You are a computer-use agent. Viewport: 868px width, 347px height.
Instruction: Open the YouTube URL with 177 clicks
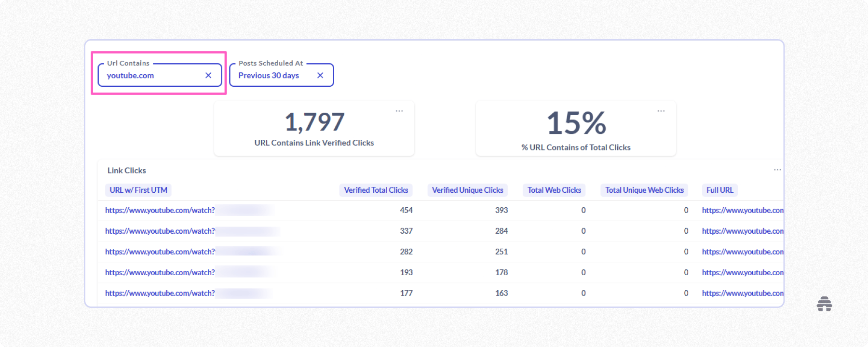(x=160, y=293)
